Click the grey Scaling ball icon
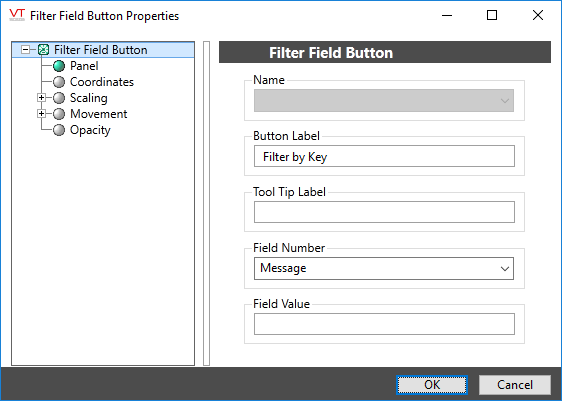 click(59, 98)
